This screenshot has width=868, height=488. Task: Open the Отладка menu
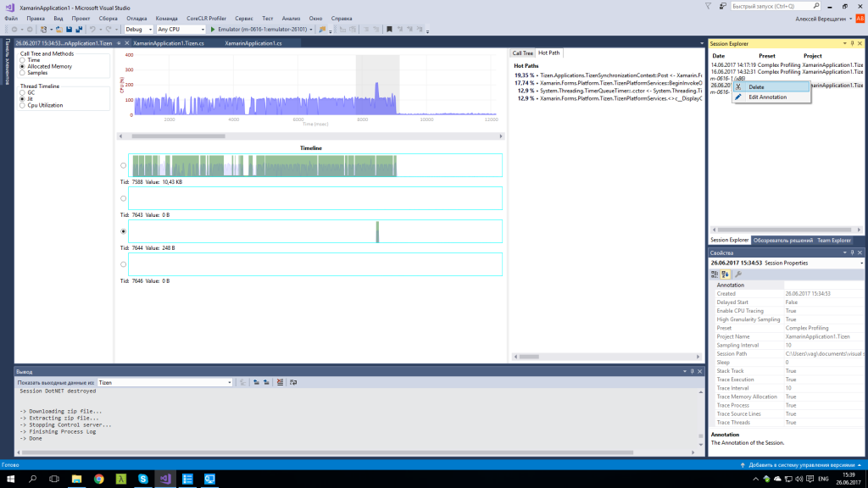(x=136, y=19)
